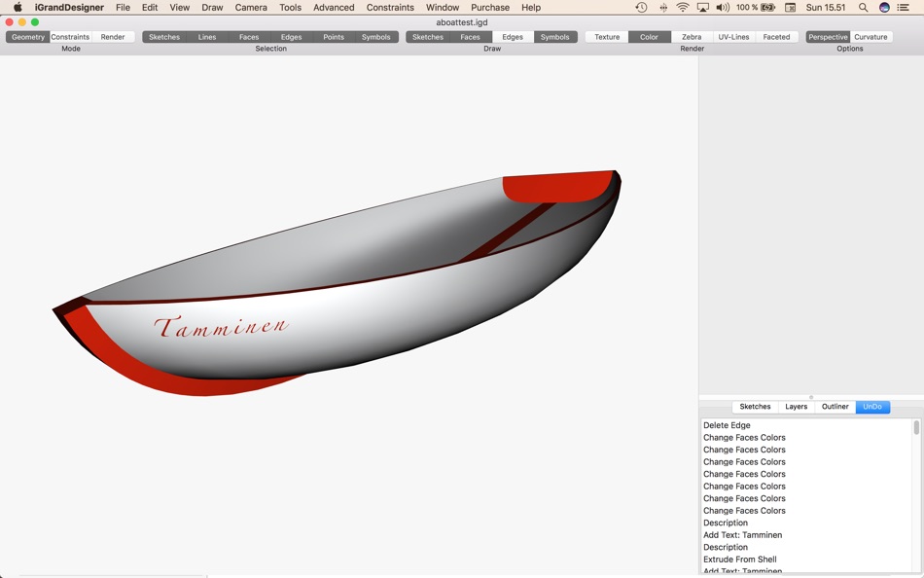Image resolution: width=924 pixels, height=578 pixels.
Task: Toggle Faces in Draw group
Action: coord(470,37)
